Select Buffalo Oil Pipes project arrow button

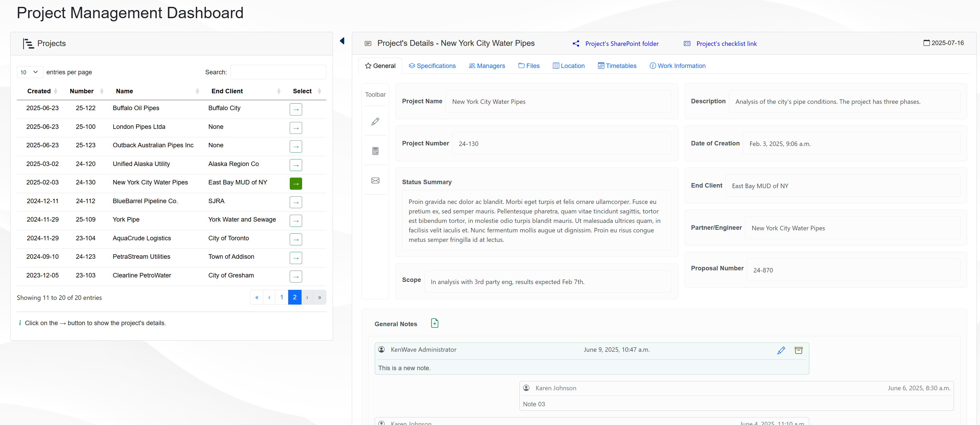(x=296, y=109)
